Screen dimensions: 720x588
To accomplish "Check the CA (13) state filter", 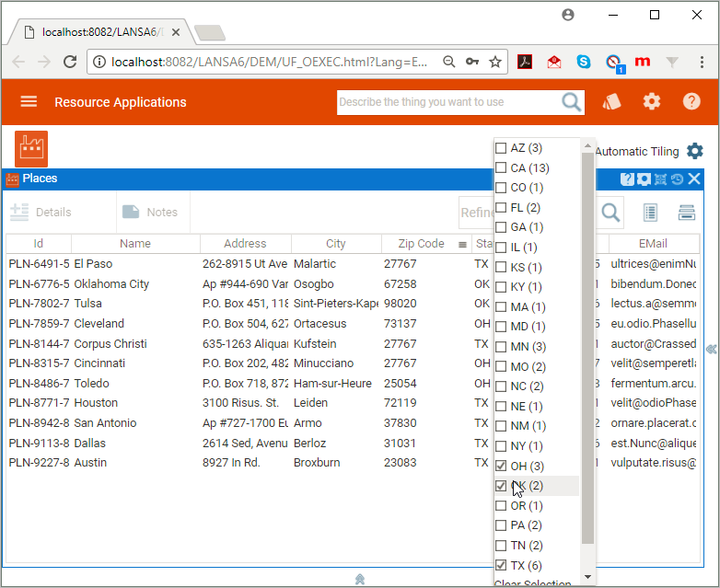I will pos(501,167).
